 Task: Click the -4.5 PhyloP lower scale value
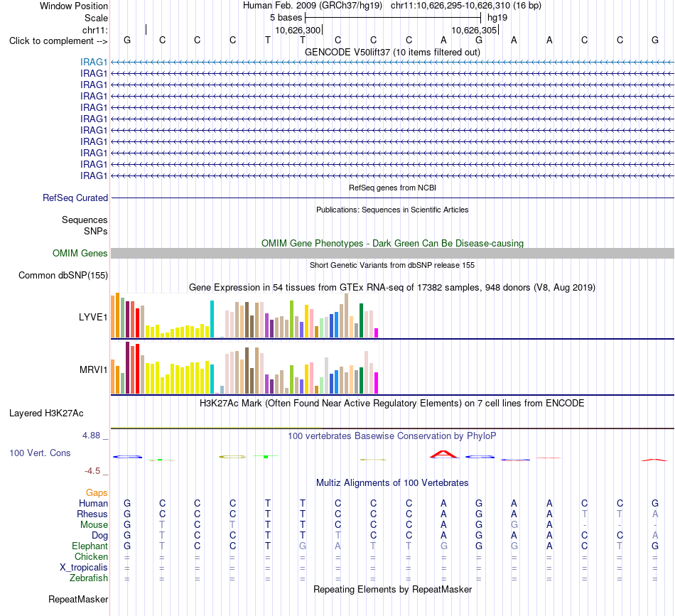click(x=92, y=471)
